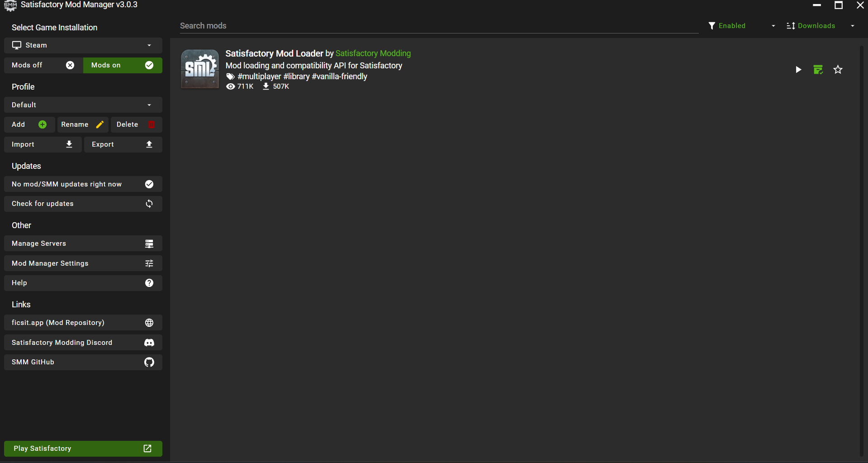The width and height of the screenshot is (868, 463).
Task: Click the eye views icon near 711K
Action: (230, 86)
